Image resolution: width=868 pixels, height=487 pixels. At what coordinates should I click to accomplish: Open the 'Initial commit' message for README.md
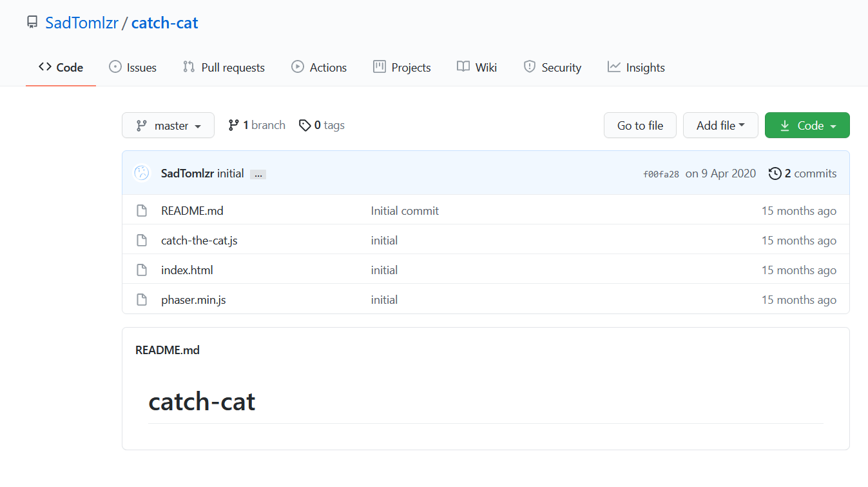(x=405, y=211)
